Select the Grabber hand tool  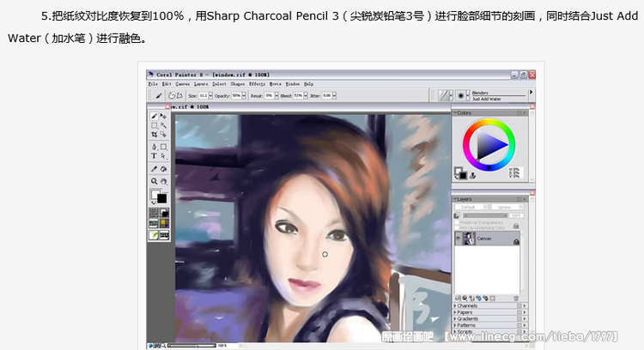click(x=164, y=181)
